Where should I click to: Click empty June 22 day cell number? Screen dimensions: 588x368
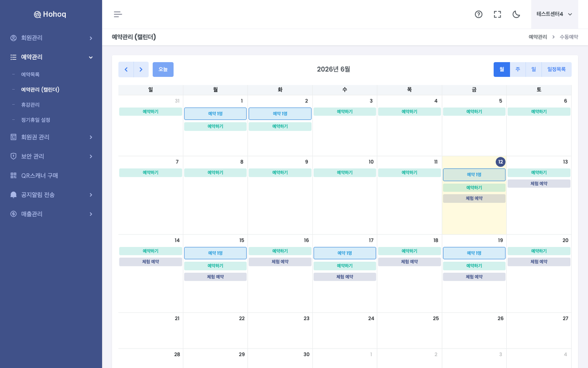242,318
